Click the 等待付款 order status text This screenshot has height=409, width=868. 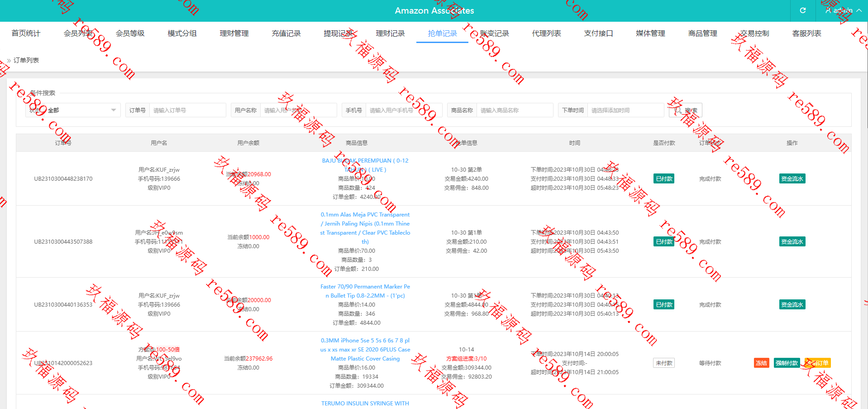pos(710,363)
